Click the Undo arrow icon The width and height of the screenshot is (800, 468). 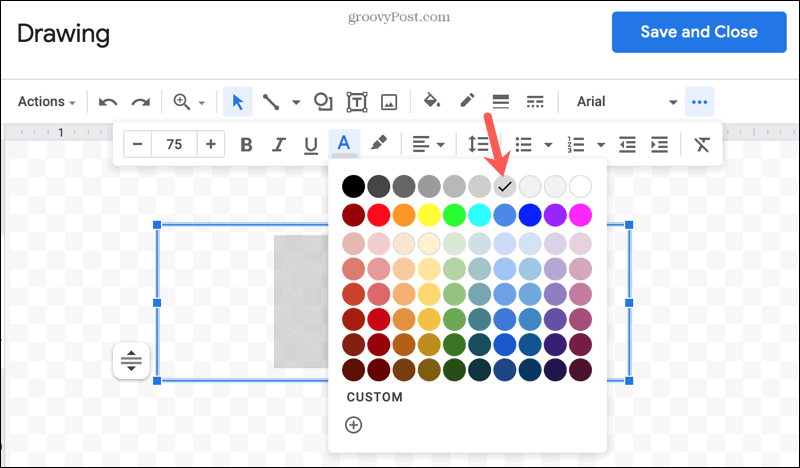point(108,102)
